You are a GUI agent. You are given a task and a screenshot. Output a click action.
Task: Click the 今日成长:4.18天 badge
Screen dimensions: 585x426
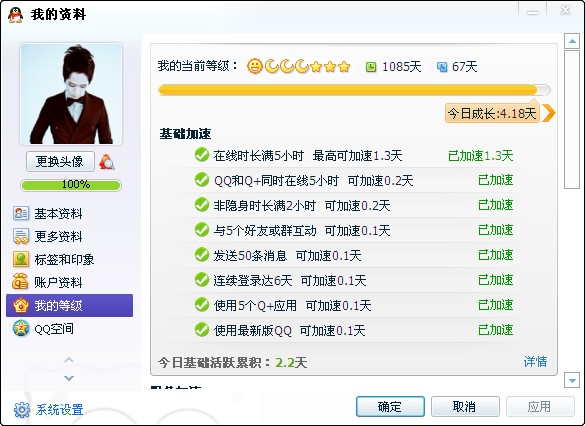[492, 113]
